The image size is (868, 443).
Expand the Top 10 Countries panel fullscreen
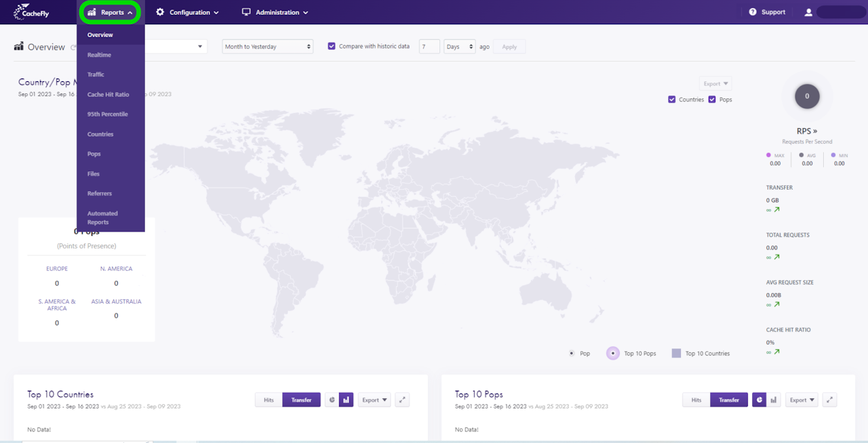point(403,400)
